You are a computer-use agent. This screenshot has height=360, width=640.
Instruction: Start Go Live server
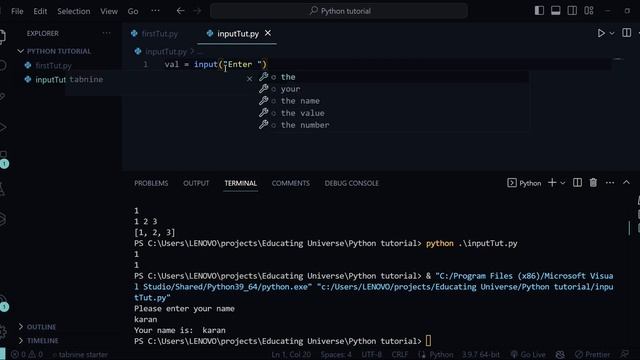click(528, 355)
